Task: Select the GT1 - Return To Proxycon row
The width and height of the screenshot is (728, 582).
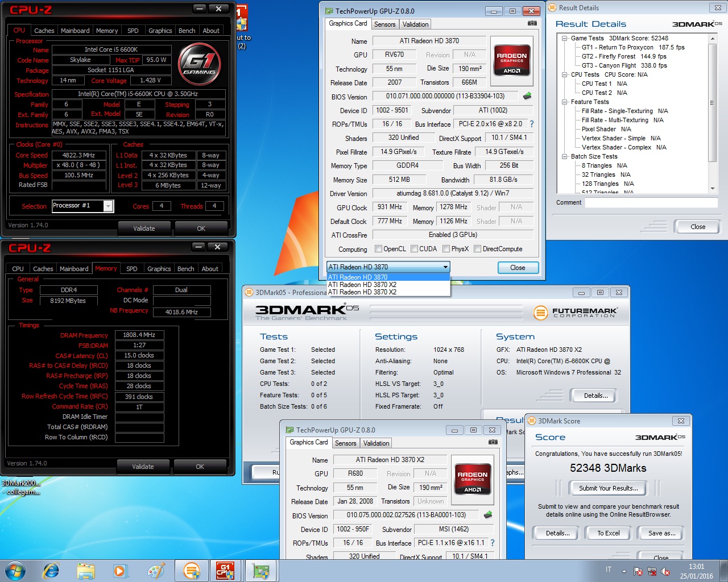Action: click(633, 47)
